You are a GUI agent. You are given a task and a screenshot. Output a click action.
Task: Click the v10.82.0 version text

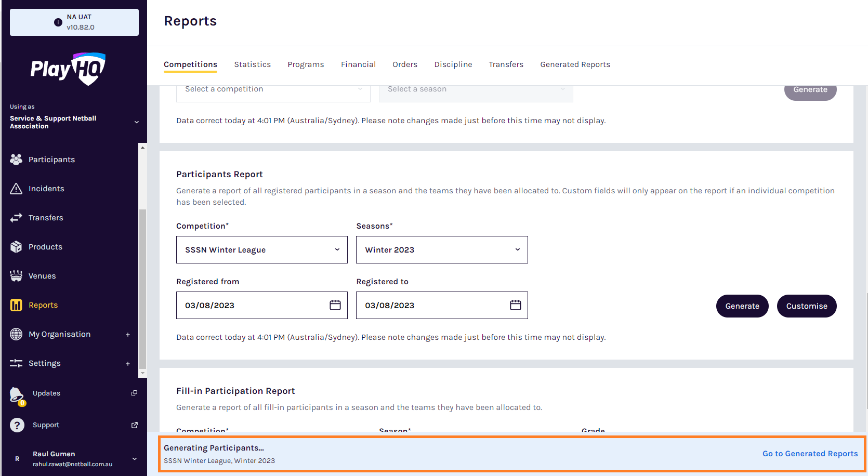coord(81,28)
